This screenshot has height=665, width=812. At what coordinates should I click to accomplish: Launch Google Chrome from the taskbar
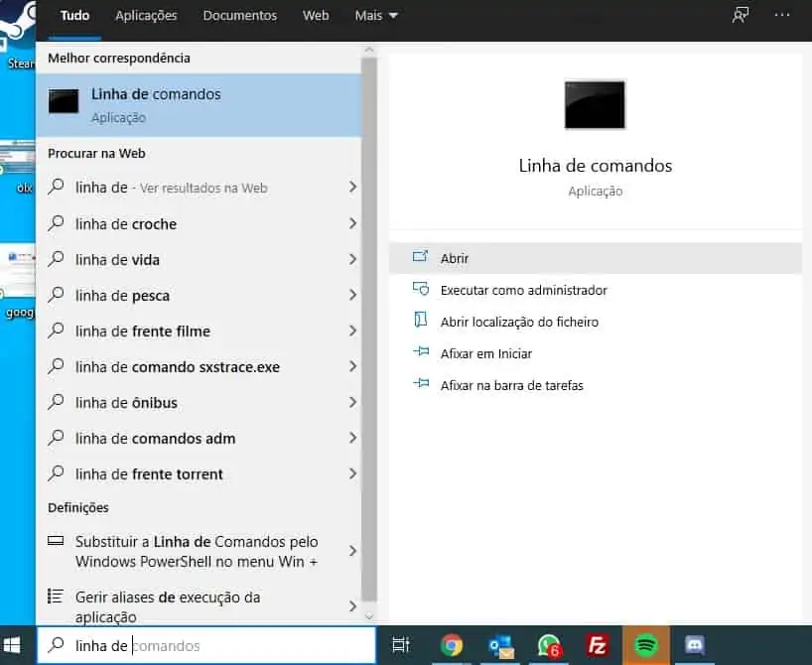coord(451,645)
